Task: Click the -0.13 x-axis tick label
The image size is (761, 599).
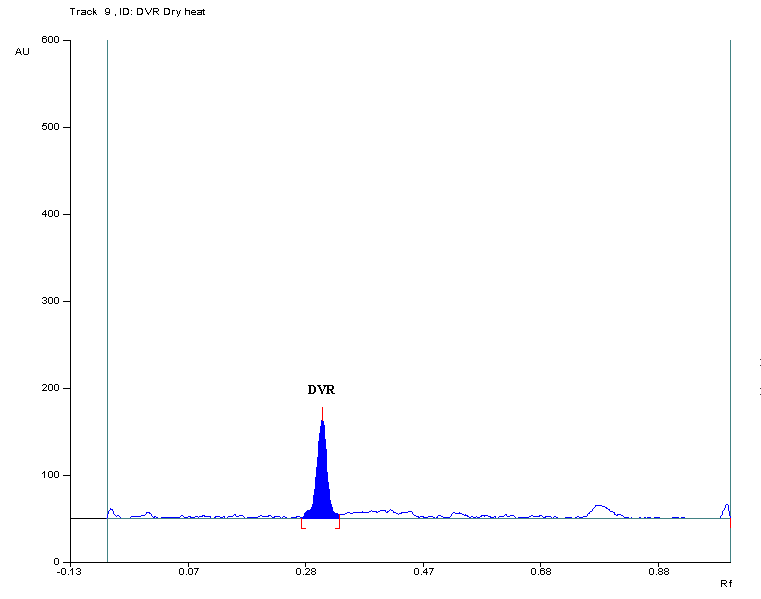Action: pos(70,572)
